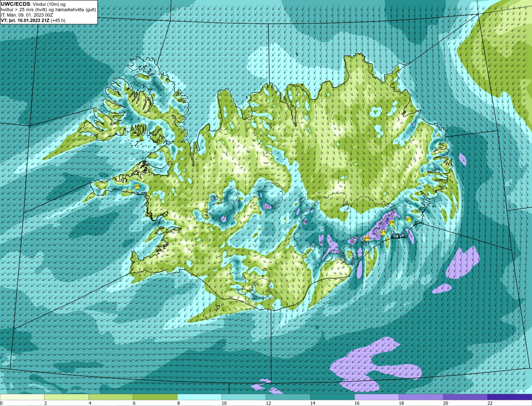Click the olive green 6–8 m/s legend swatch

coord(155,397)
